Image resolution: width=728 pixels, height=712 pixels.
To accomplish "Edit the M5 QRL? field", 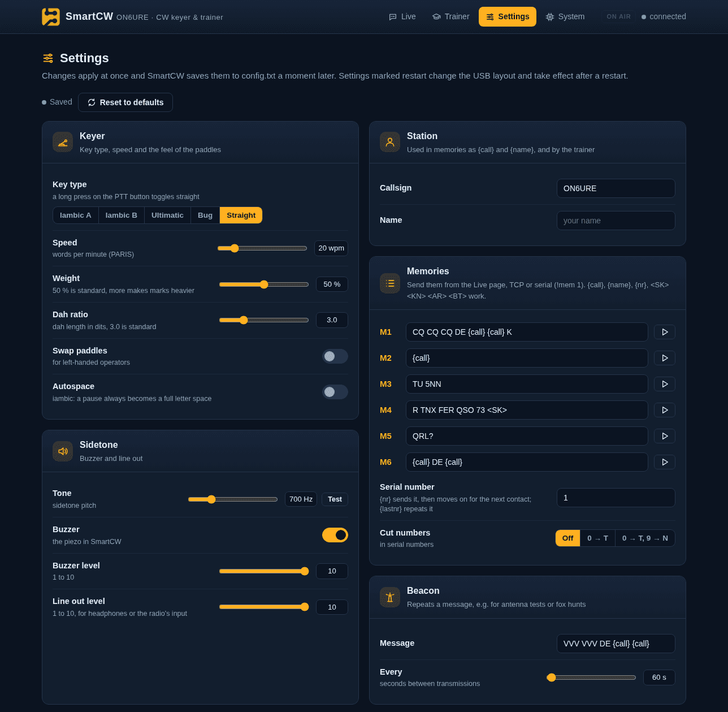I will 527,436.
